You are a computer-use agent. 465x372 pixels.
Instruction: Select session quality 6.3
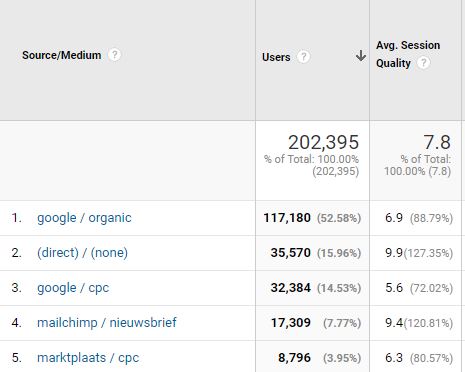pyautogui.click(x=394, y=358)
